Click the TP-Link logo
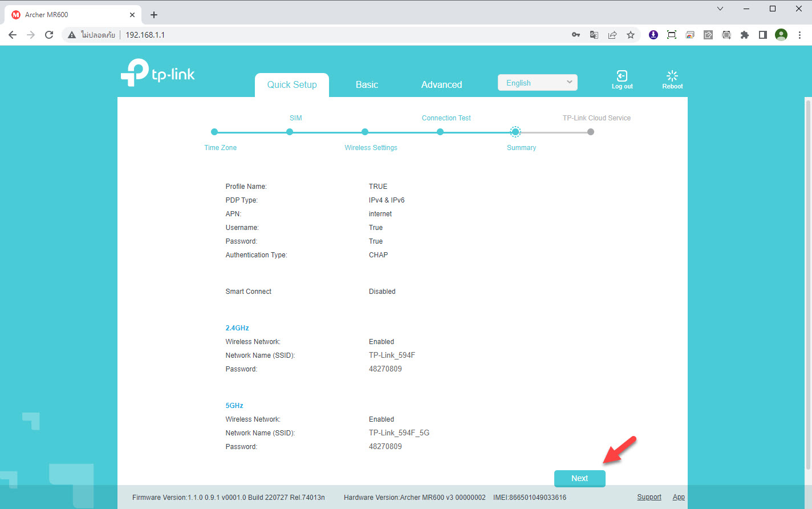This screenshot has height=509, width=812. (158, 73)
